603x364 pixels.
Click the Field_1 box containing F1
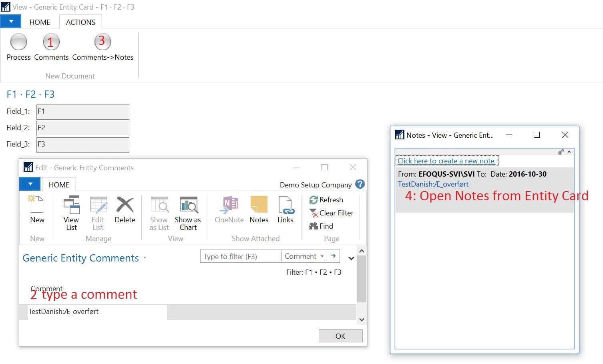click(83, 112)
